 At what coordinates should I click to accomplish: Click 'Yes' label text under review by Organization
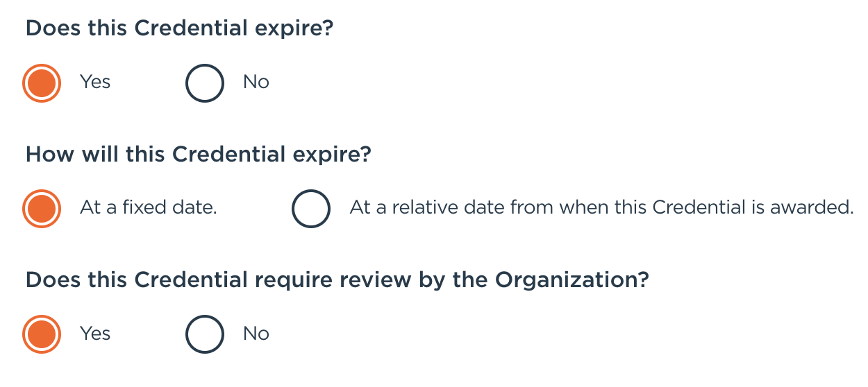(x=95, y=334)
